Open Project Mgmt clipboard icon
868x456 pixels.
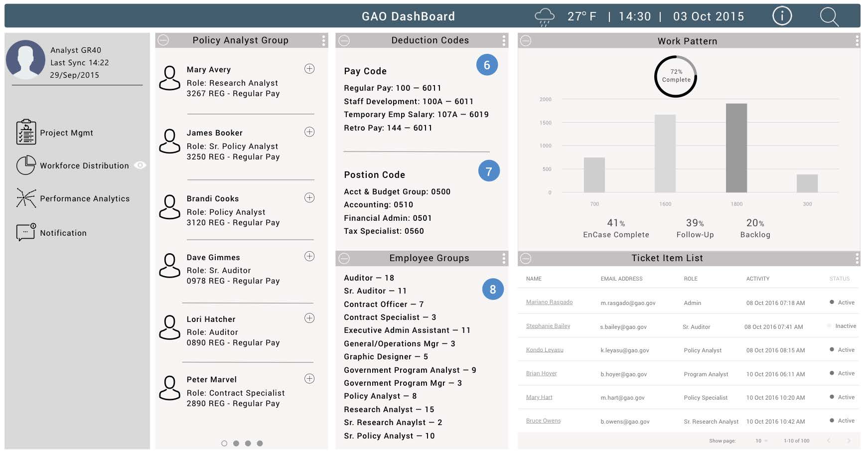pos(26,133)
